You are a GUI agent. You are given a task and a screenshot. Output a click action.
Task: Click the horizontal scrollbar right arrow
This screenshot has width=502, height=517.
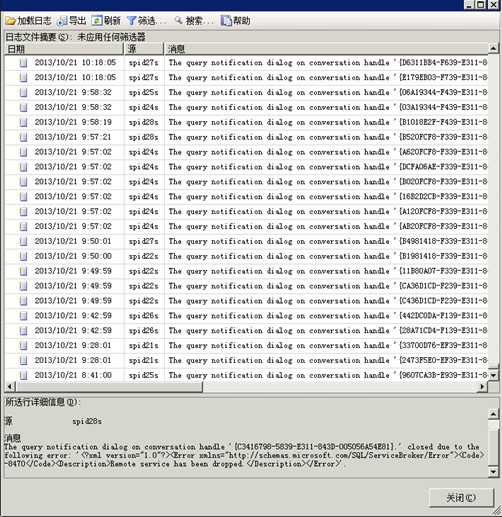[x=482, y=387]
